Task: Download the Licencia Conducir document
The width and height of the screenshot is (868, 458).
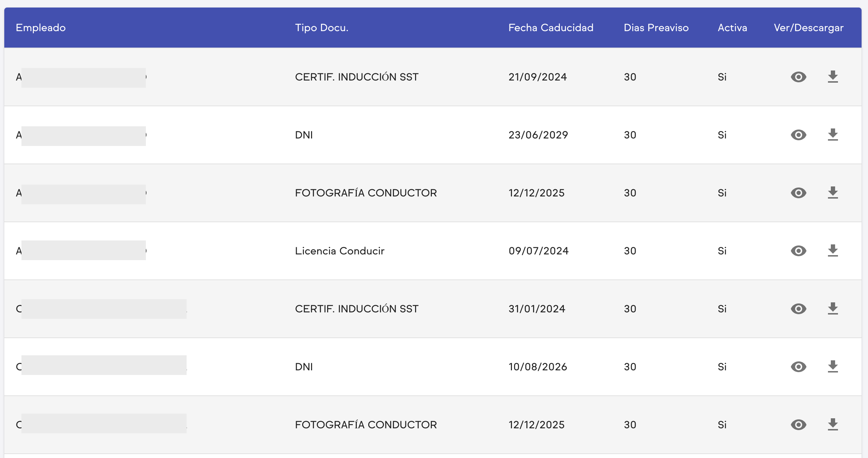Action: click(833, 251)
